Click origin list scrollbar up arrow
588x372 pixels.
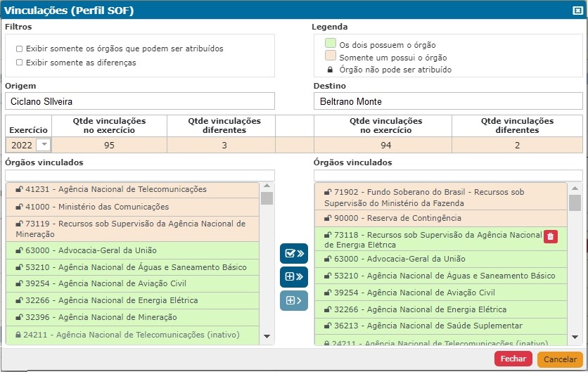(267, 186)
